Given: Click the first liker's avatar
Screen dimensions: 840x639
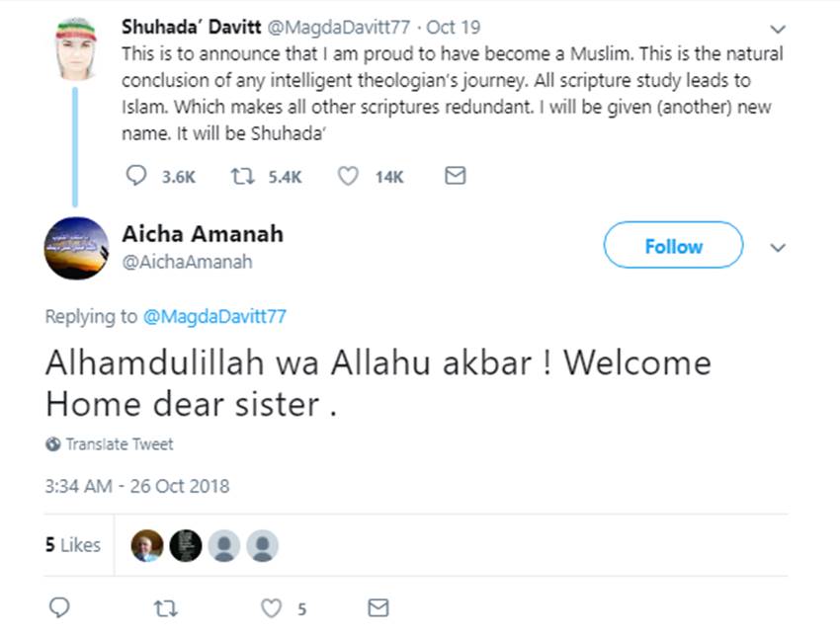Looking at the screenshot, I should [146, 544].
